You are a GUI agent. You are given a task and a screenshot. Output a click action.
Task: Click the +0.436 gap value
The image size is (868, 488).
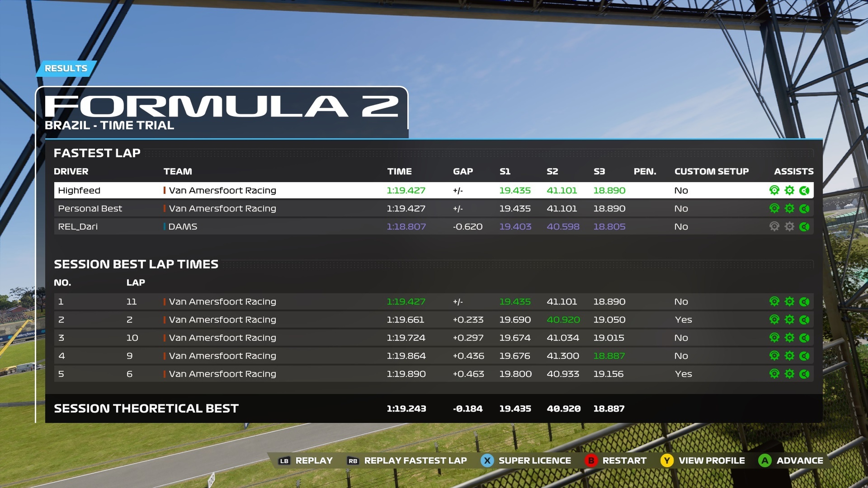pyautogui.click(x=468, y=356)
